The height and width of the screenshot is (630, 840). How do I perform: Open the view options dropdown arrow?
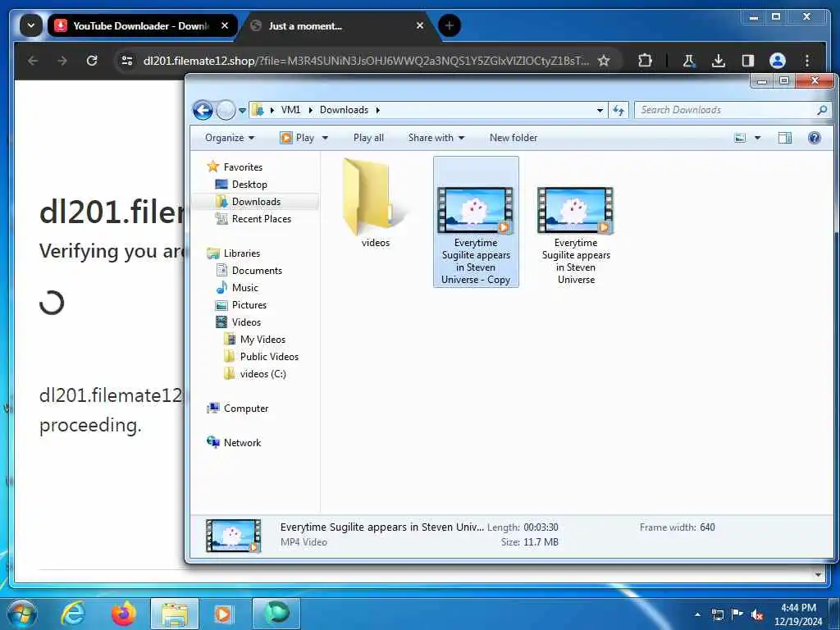click(x=757, y=138)
